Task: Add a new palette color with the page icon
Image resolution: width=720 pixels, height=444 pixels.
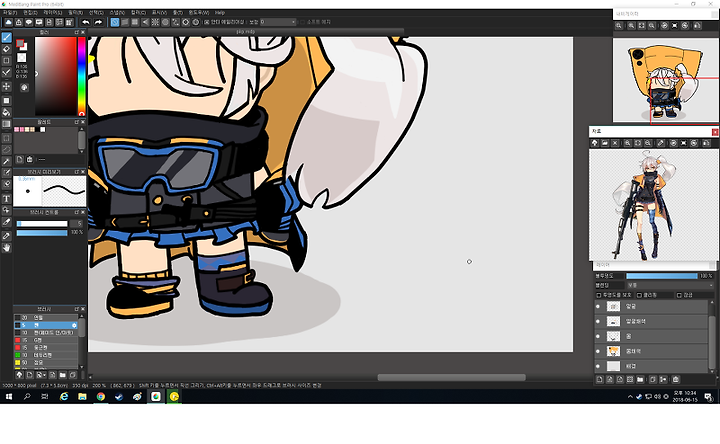Action: (19, 159)
